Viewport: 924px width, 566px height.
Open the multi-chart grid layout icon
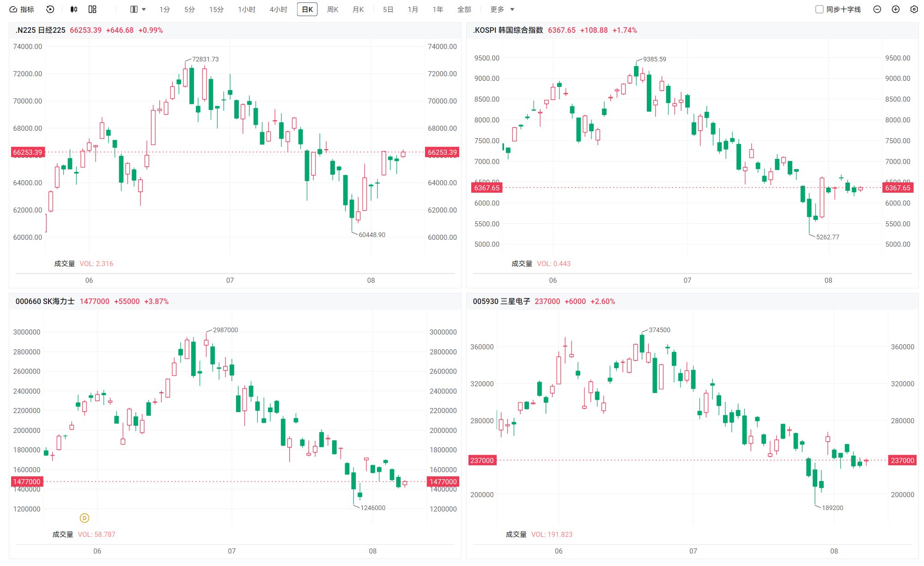pyautogui.click(x=92, y=9)
